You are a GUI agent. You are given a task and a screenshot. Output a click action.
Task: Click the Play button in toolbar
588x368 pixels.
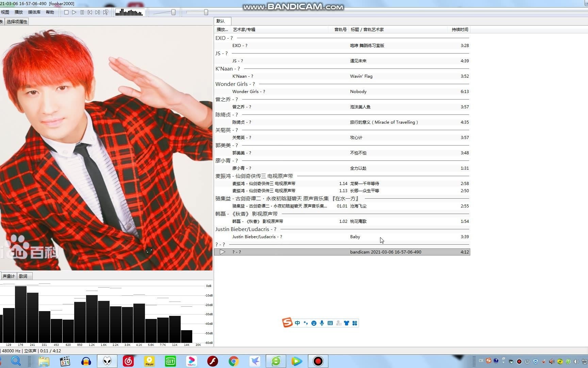point(74,12)
